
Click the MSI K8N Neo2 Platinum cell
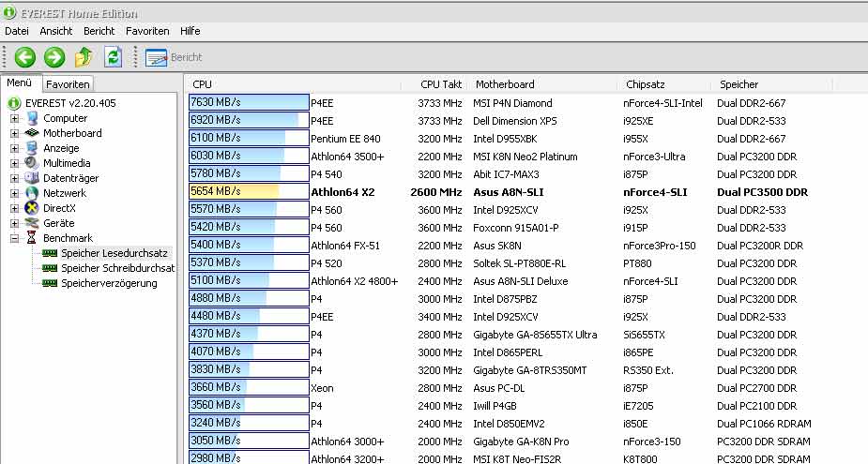[525, 157]
